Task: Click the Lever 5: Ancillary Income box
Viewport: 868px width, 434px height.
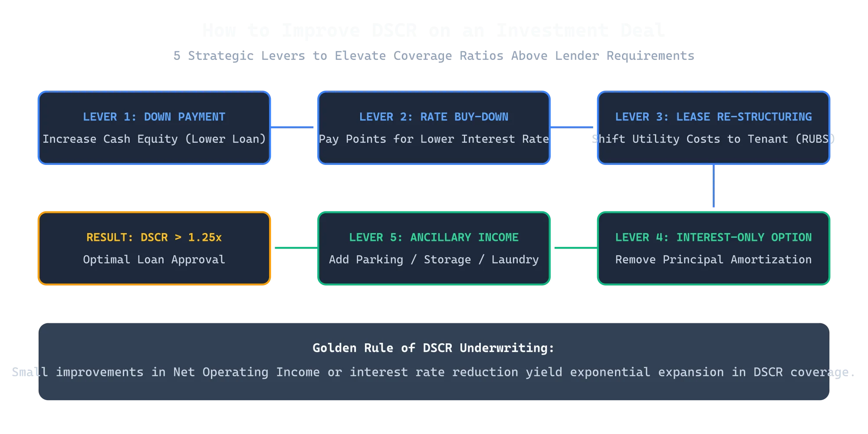Action: (x=434, y=248)
